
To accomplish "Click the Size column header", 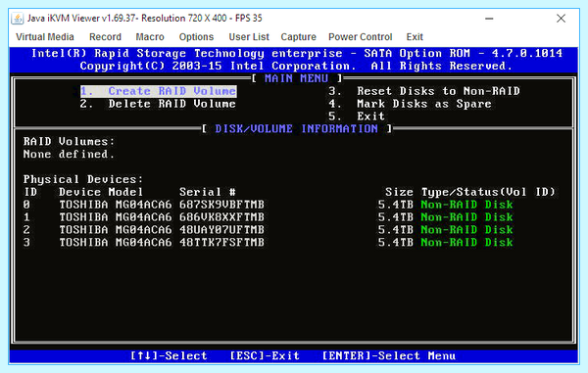I will (399, 192).
